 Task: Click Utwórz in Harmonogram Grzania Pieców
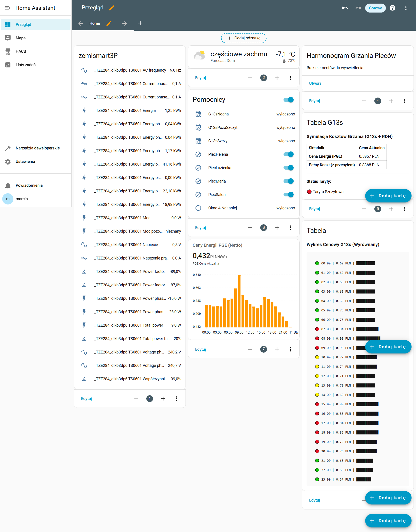(315, 83)
